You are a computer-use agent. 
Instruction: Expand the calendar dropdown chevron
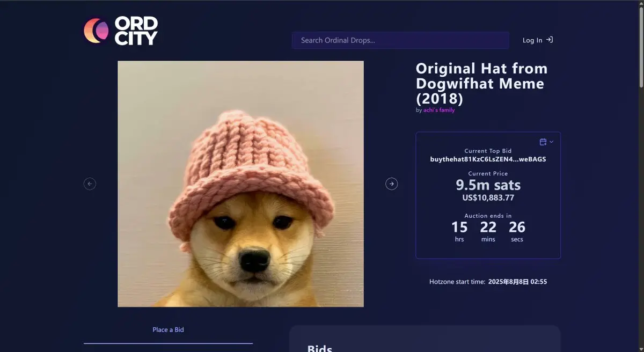(551, 142)
